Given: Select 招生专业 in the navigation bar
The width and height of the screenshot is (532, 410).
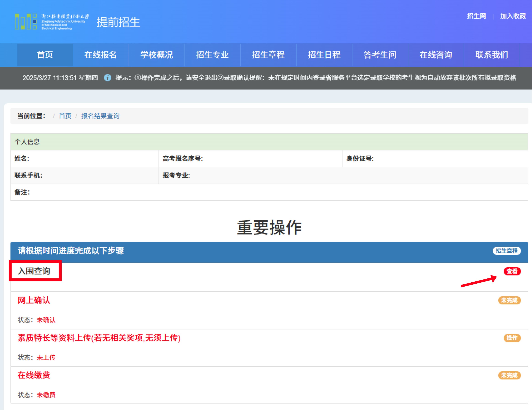Looking at the screenshot, I should click(212, 55).
